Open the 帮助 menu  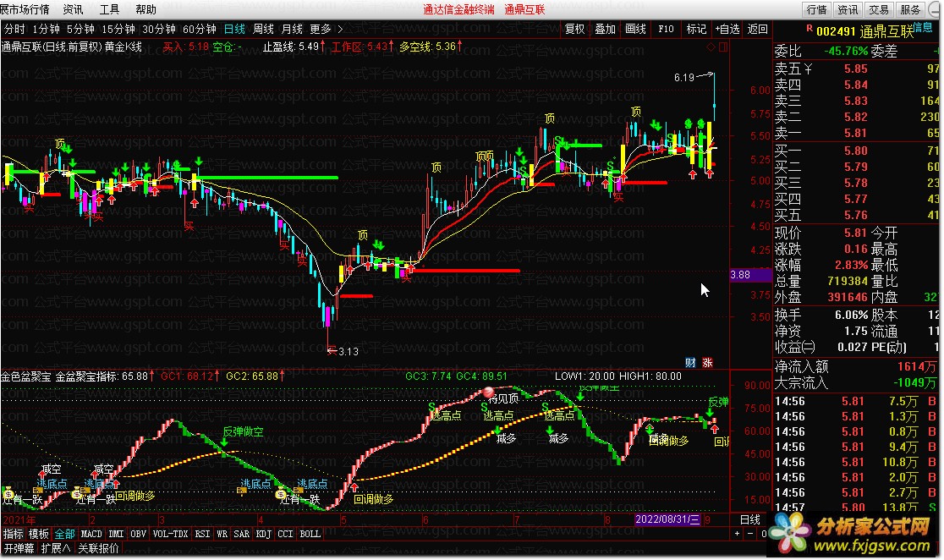(145, 9)
